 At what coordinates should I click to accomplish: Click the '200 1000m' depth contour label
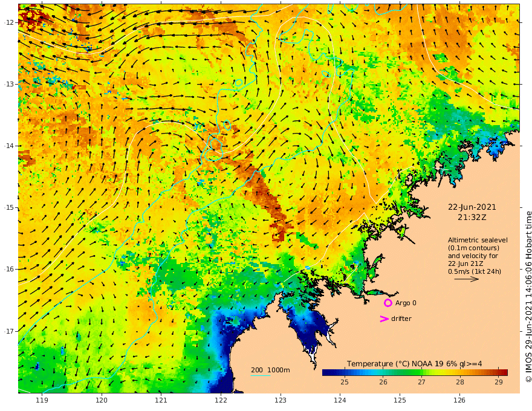270,370
